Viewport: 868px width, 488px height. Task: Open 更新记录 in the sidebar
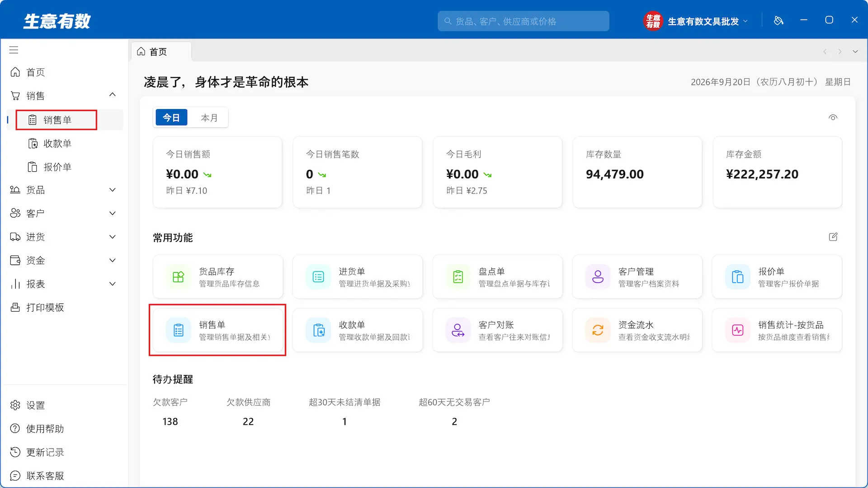(65, 452)
